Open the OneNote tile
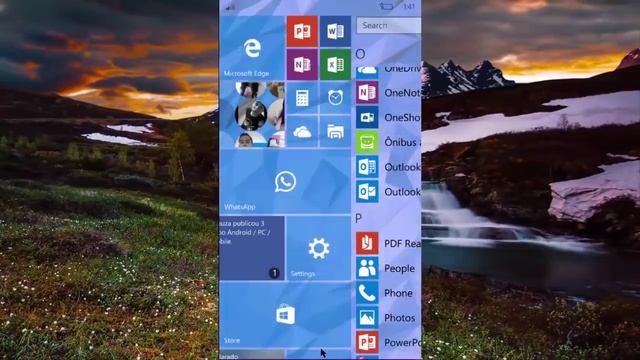The image size is (640, 360). click(x=302, y=64)
